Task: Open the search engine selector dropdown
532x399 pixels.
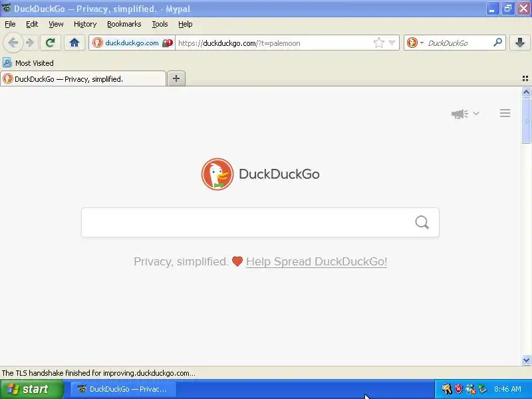Action: coord(415,43)
